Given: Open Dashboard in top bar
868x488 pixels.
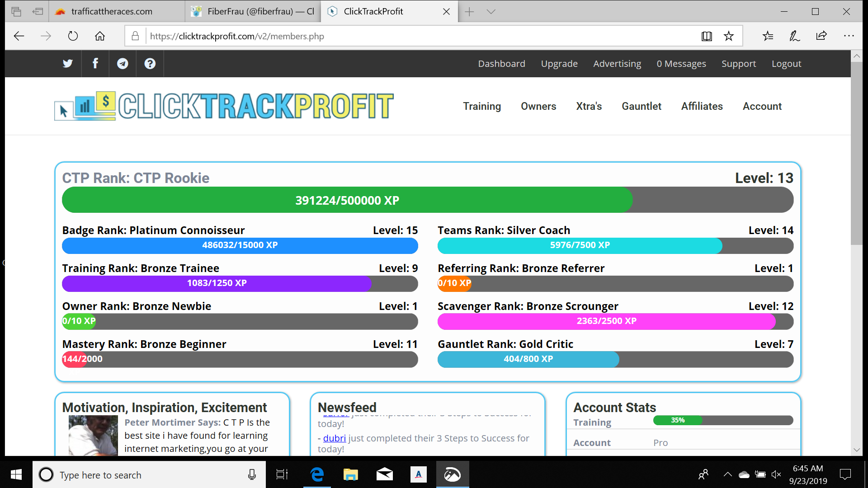Looking at the screenshot, I should click(x=502, y=64).
